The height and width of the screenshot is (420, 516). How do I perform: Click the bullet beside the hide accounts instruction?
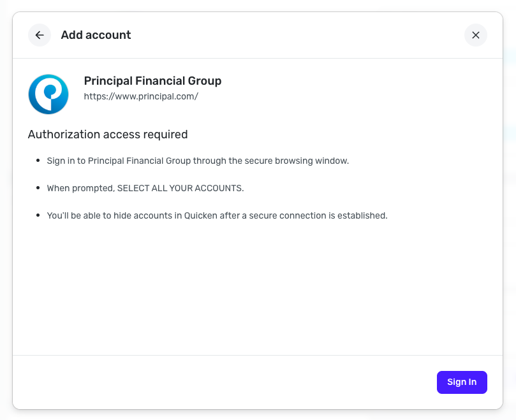click(39, 215)
